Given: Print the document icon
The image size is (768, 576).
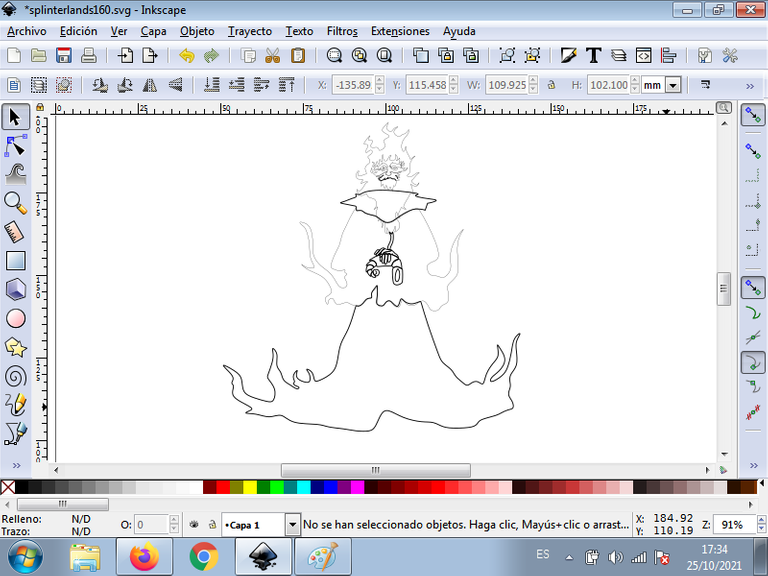Looking at the screenshot, I should point(89,55).
